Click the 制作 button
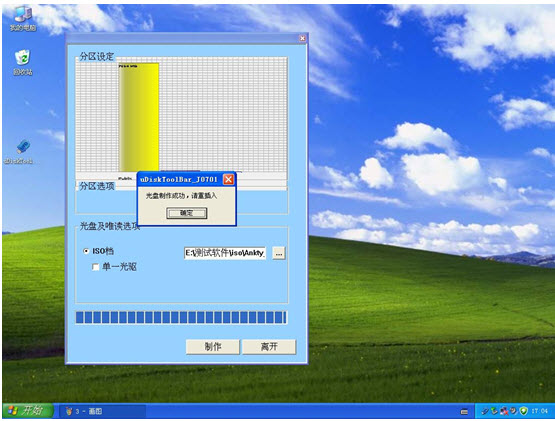The width and height of the screenshot is (555, 421). click(213, 347)
